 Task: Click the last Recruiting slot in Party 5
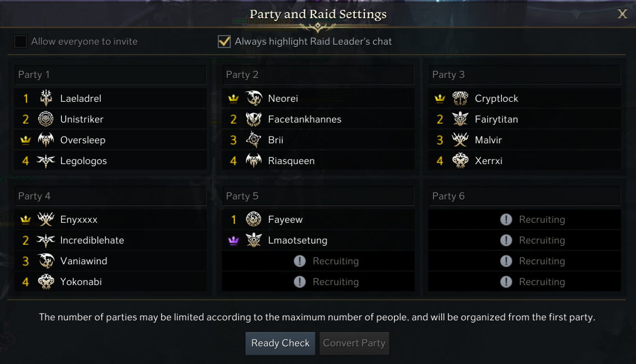[x=318, y=282]
